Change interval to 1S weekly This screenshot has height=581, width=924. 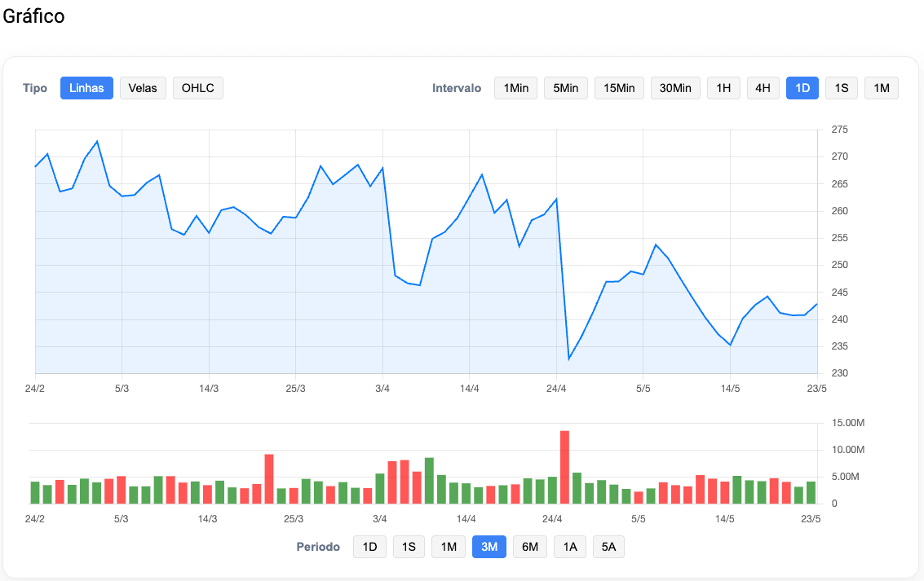tap(842, 88)
